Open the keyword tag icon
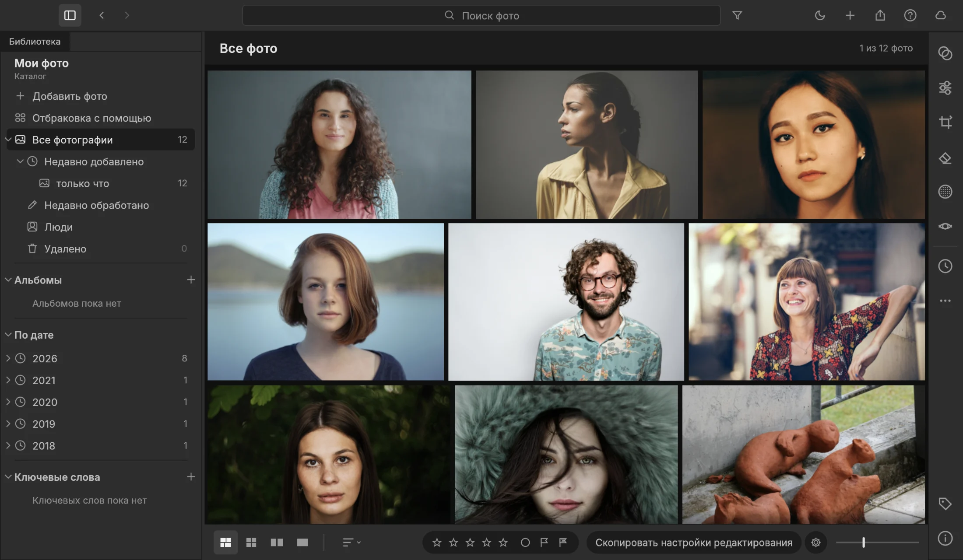 [x=945, y=504]
